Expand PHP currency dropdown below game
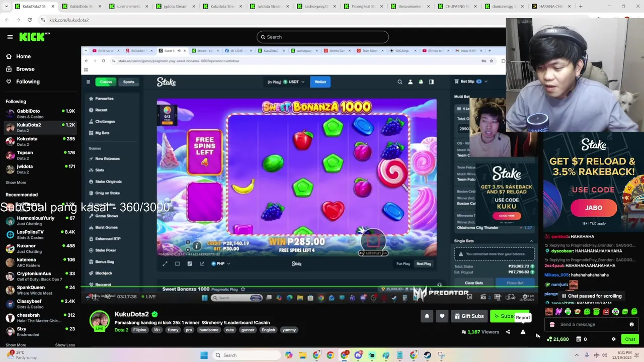The image size is (644, 362). click(x=221, y=263)
